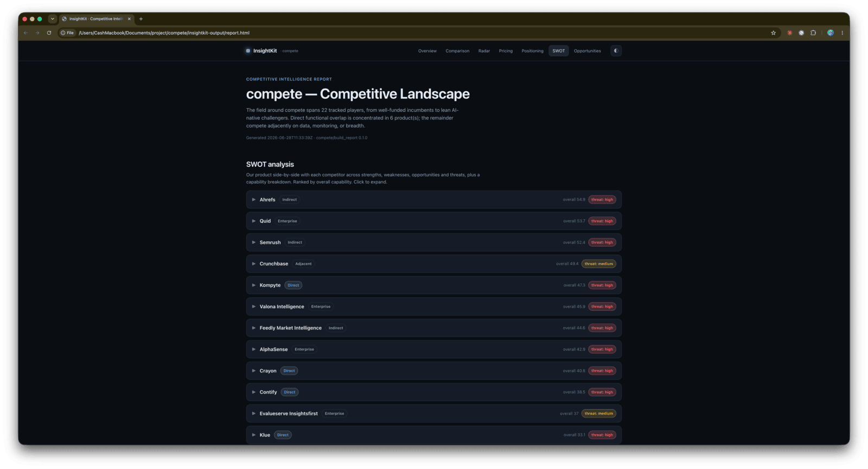Screen dimensions: 868x469
Task: Switch to the Pricing section
Action: (x=506, y=51)
